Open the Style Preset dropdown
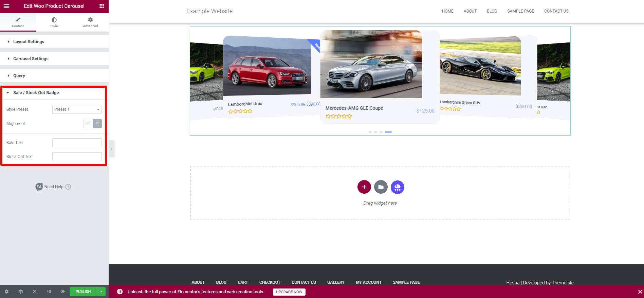The image size is (644, 298). click(77, 109)
